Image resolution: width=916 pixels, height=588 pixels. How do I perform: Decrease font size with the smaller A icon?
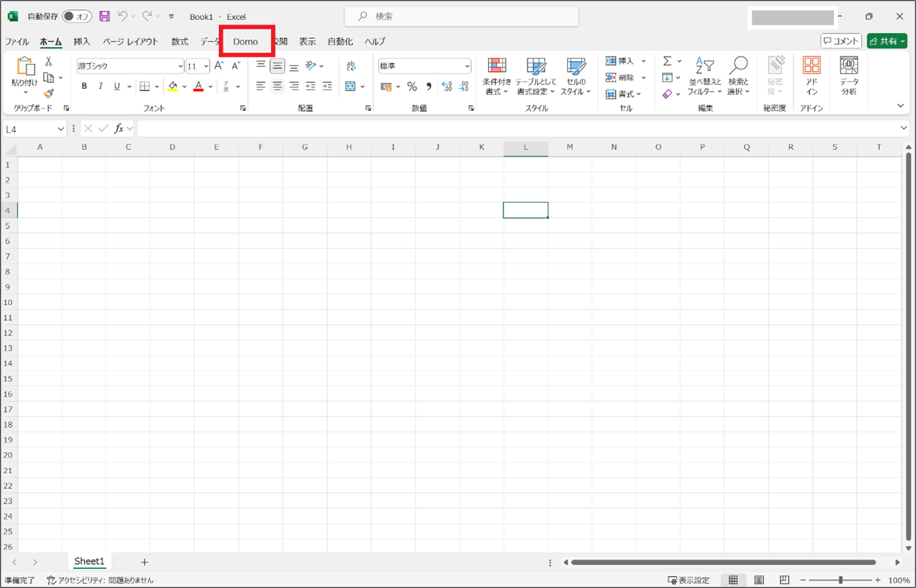pos(236,66)
